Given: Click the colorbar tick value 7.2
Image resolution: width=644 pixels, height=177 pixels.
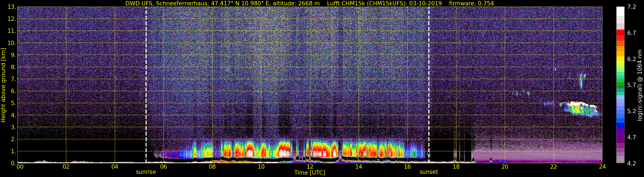Looking at the screenshot, I should point(632,7).
